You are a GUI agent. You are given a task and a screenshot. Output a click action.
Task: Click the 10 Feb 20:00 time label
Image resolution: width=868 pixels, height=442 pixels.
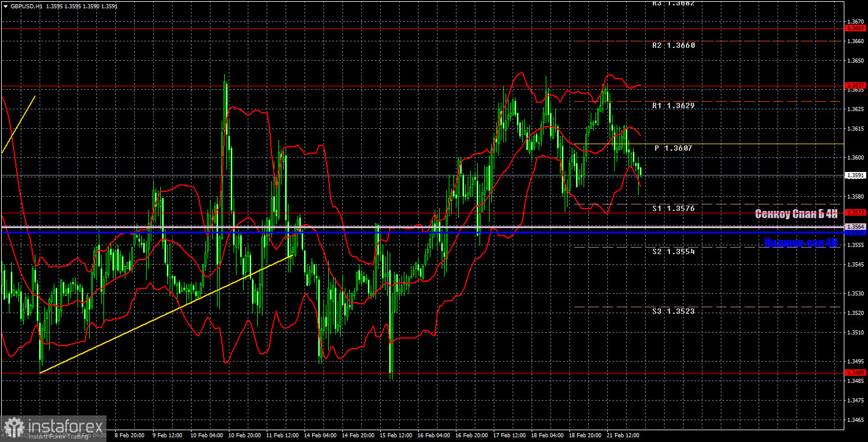pos(245,436)
